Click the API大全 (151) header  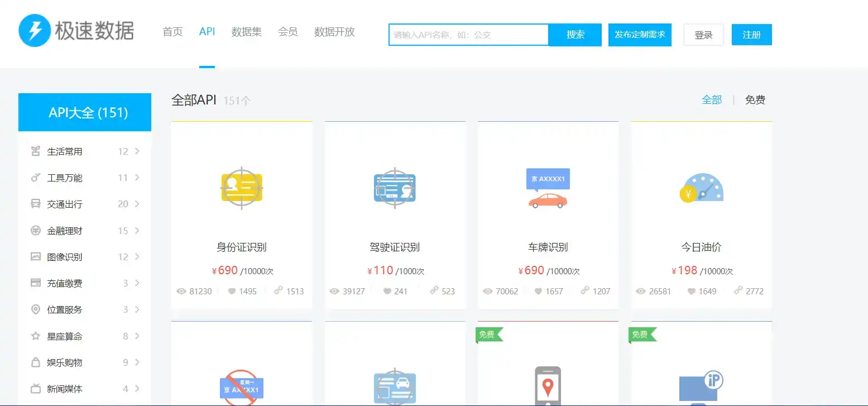85,112
